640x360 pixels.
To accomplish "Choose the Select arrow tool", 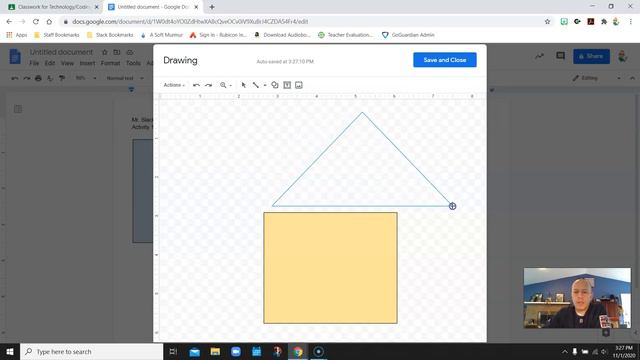I will click(x=244, y=85).
